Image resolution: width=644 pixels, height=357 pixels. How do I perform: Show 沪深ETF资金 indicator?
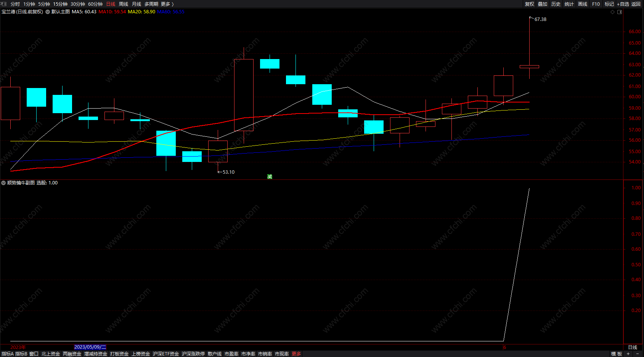click(166, 354)
